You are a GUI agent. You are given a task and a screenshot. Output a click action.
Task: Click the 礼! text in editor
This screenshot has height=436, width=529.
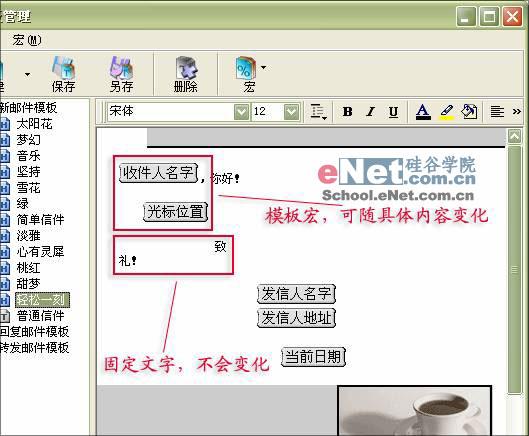pos(128,261)
